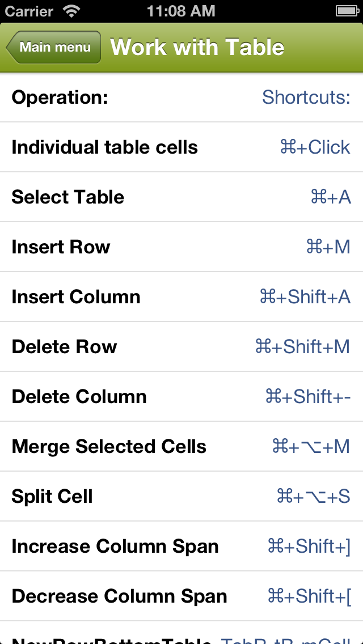This screenshot has width=363, height=644.
Task: Open Merge Selected Cells entry
Action: pyautogui.click(x=109, y=447)
